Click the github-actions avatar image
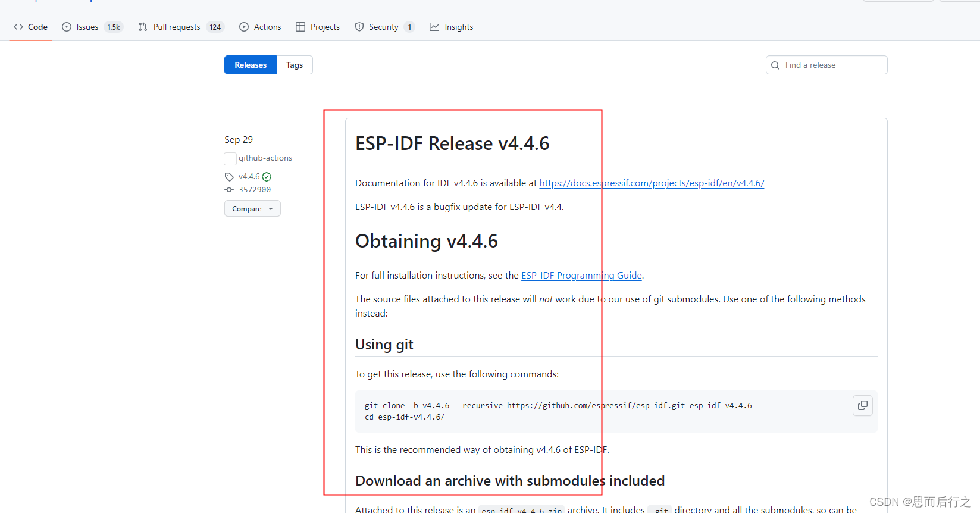Image resolution: width=980 pixels, height=513 pixels. (x=230, y=158)
